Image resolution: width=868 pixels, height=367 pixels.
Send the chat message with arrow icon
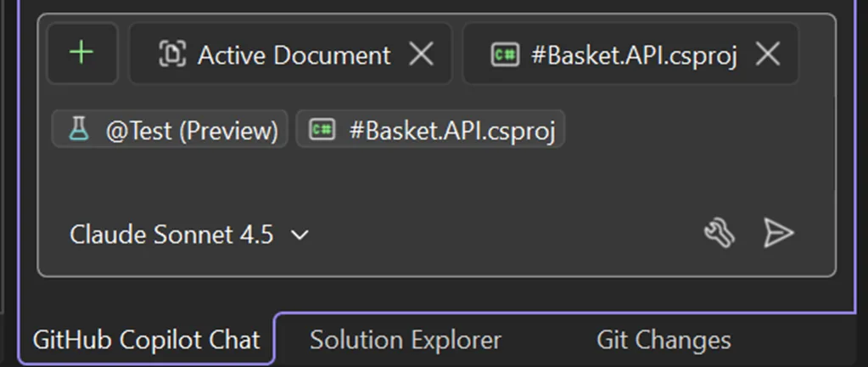[x=778, y=233]
